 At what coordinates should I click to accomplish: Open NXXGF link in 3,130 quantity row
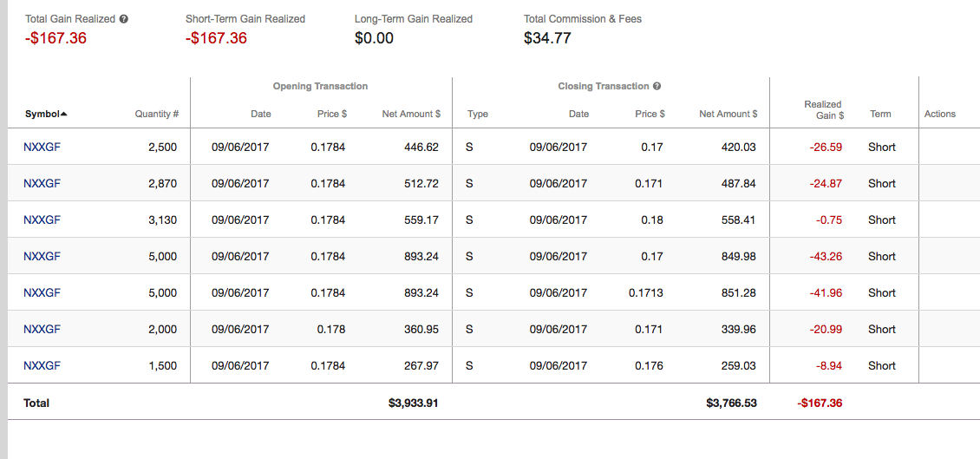(x=42, y=220)
